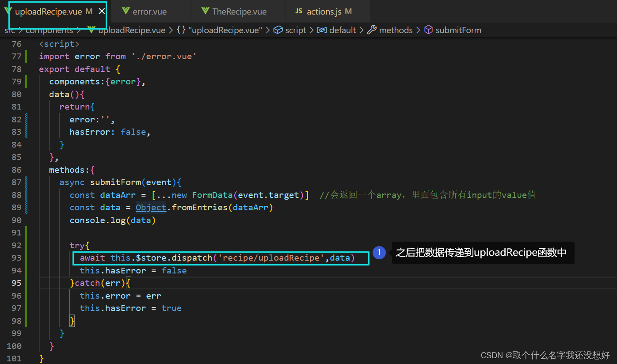Click the 'try{' keyword
Viewport: 617px width, 364px height.
click(x=80, y=245)
